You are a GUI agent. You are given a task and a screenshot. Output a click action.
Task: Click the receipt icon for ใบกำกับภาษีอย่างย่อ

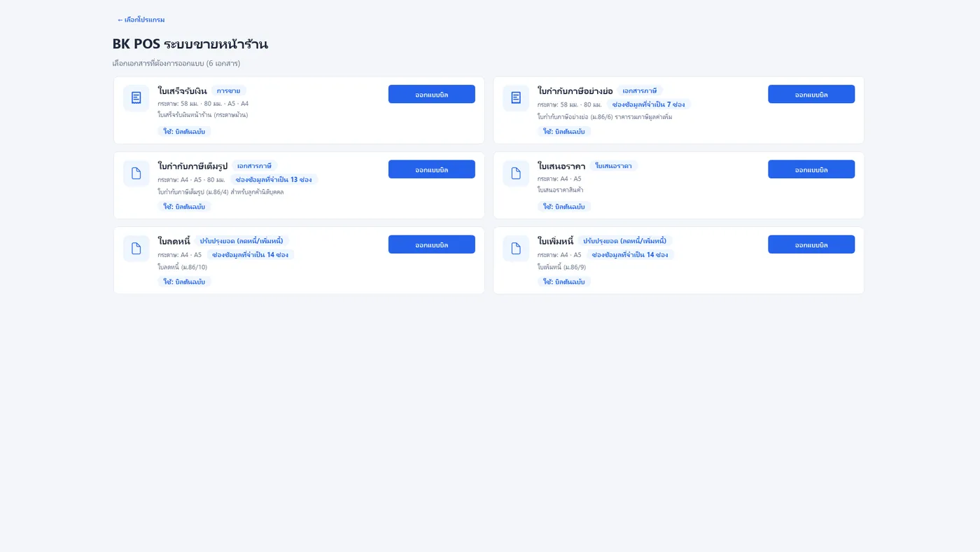[516, 98]
